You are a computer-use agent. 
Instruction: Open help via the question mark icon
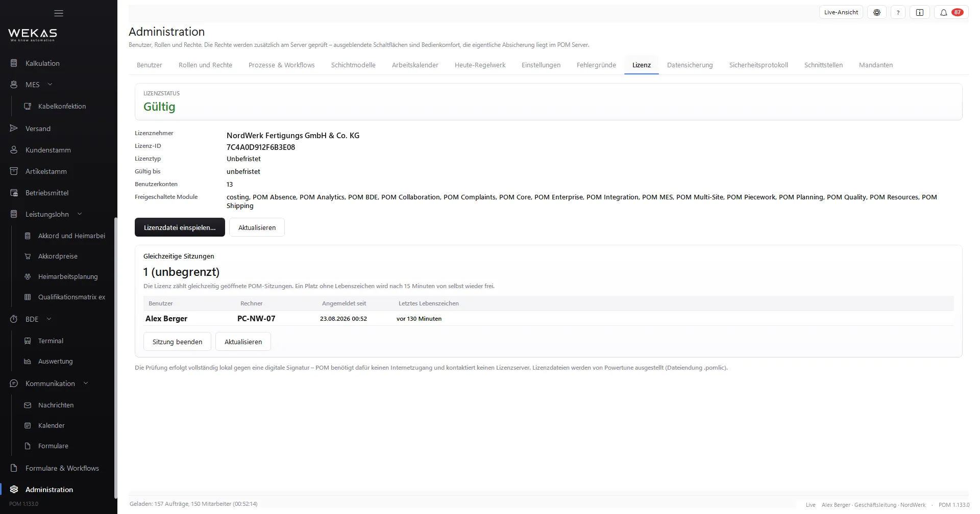[898, 12]
